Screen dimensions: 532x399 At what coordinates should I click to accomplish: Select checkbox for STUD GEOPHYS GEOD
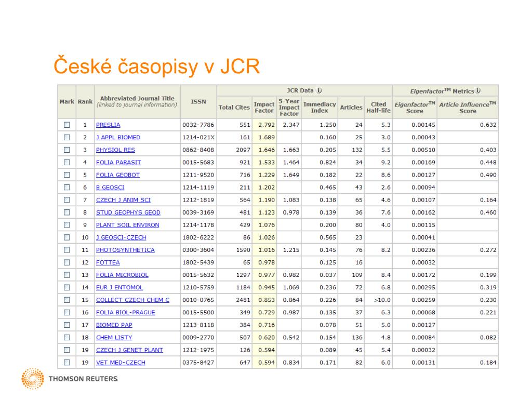coord(67,212)
